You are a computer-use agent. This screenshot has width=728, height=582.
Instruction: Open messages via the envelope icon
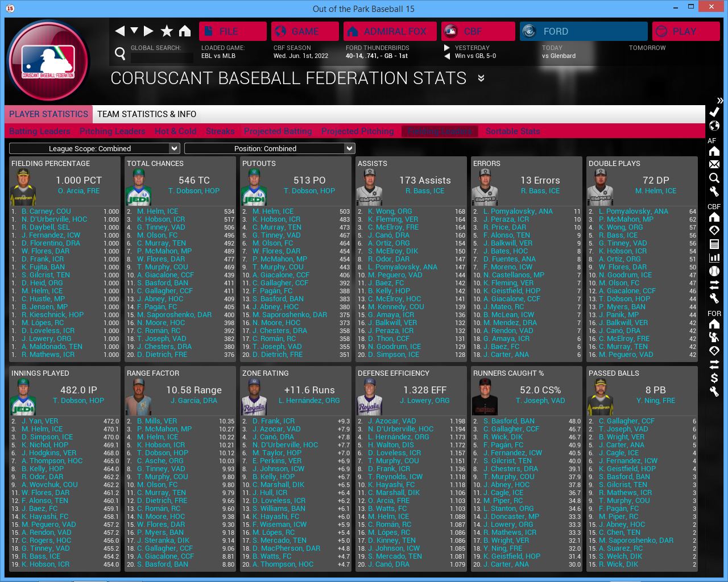point(714,164)
